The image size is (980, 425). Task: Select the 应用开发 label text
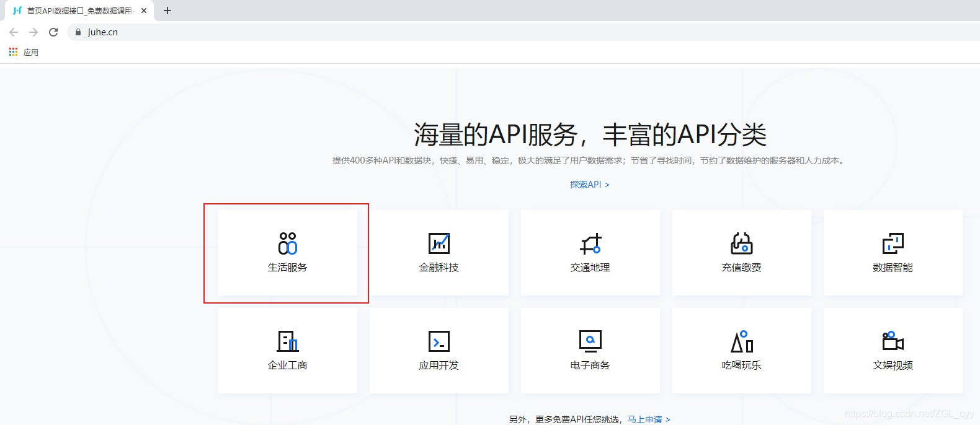click(439, 366)
